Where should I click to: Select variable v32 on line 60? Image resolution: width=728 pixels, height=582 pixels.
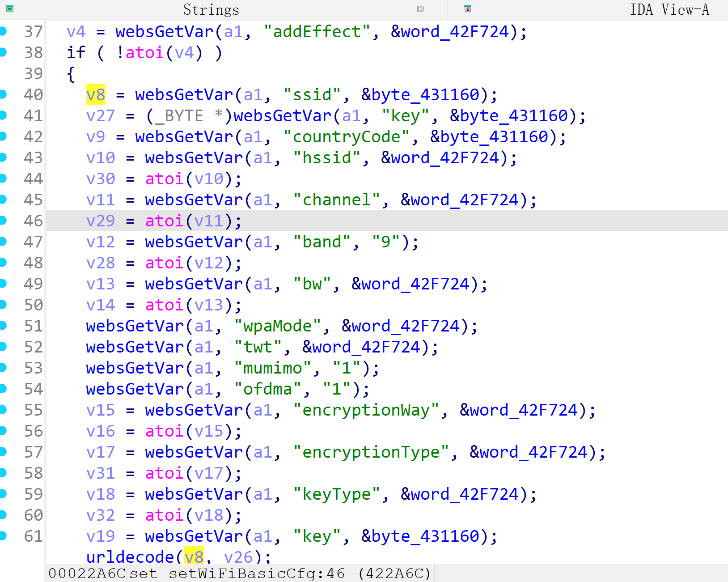101,515
